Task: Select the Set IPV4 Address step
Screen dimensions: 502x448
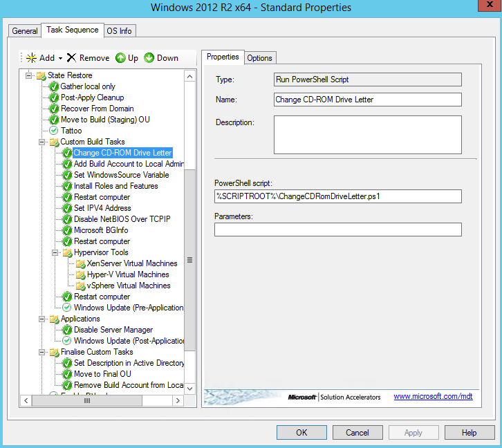Action: coord(102,208)
